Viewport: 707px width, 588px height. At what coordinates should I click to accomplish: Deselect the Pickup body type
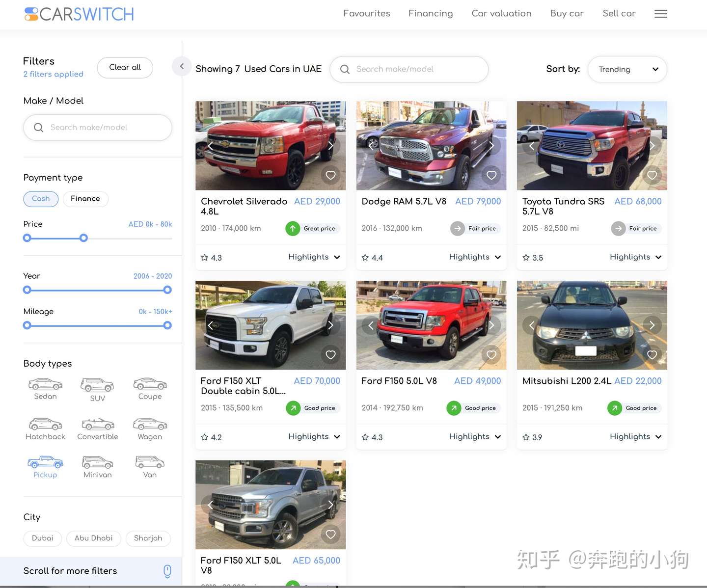pos(45,467)
